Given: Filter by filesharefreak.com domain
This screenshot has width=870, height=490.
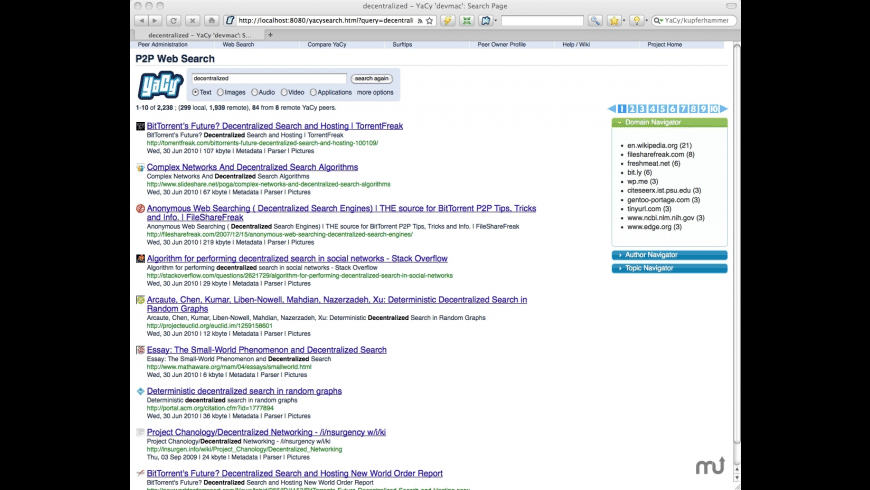Looking at the screenshot, I should coord(661,154).
